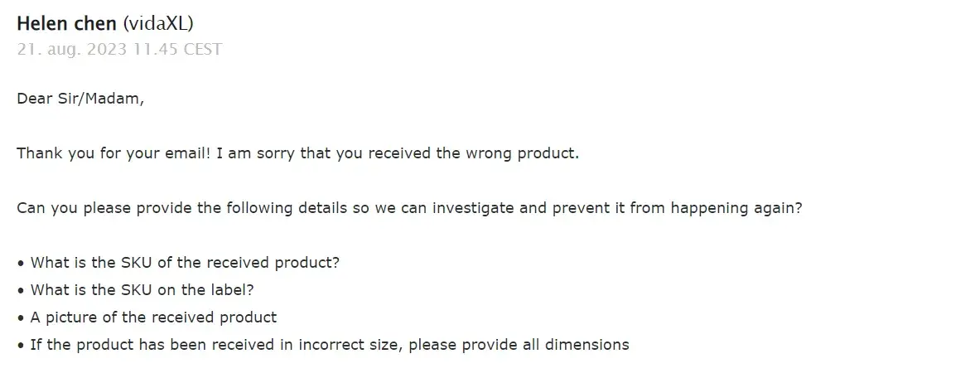Screen dimensions: 980x378
Task: Click the CEST timezone text
Action: click(x=202, y=49)
